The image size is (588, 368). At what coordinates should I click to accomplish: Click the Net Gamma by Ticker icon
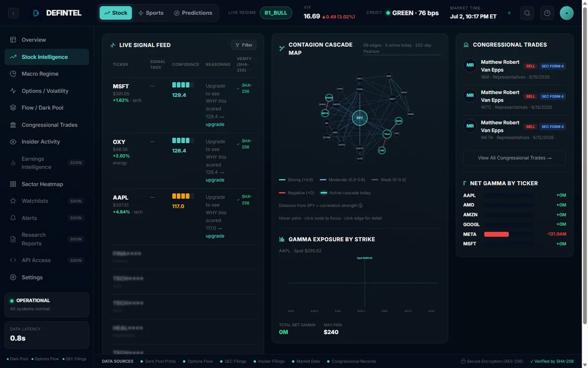(x=465, y=183)
